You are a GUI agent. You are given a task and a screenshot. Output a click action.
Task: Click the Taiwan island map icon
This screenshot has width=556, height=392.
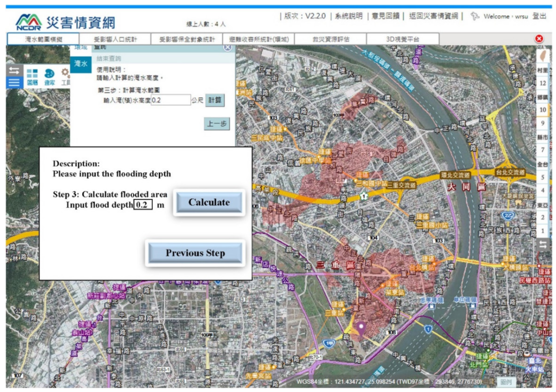pos(543,56)
